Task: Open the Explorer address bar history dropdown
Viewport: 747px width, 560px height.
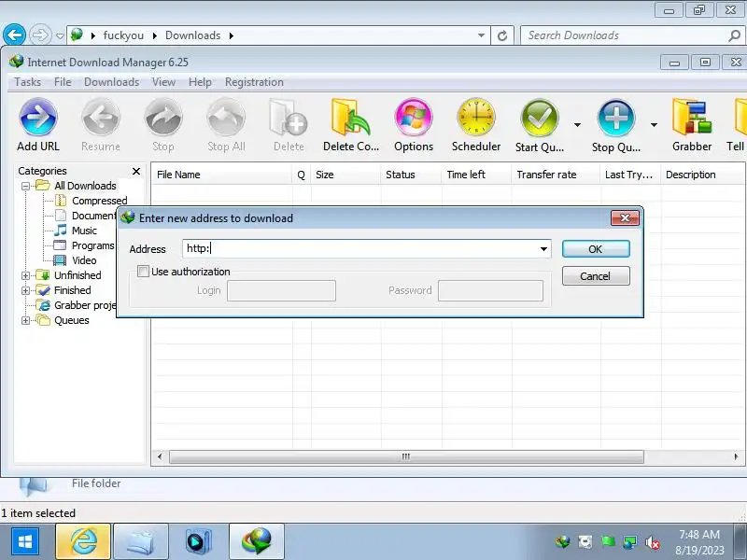Action: tap(481, 35)
